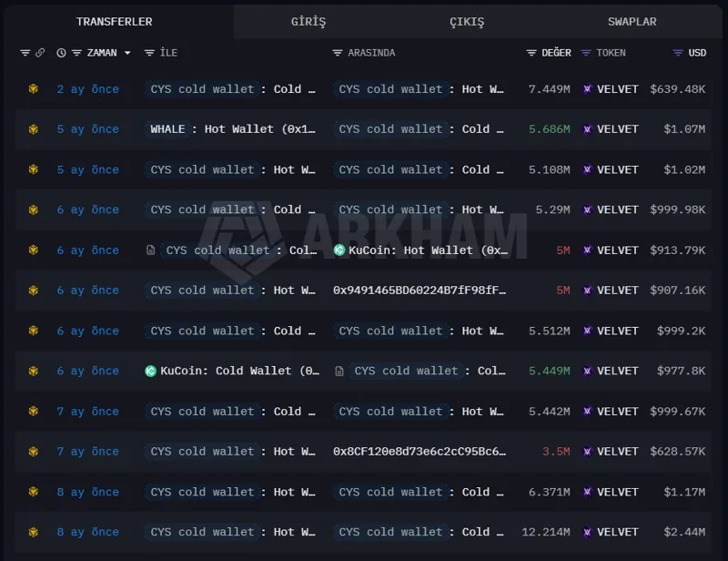
Task: Click the chain link icon in header
Action: click(x=40, y=53)
